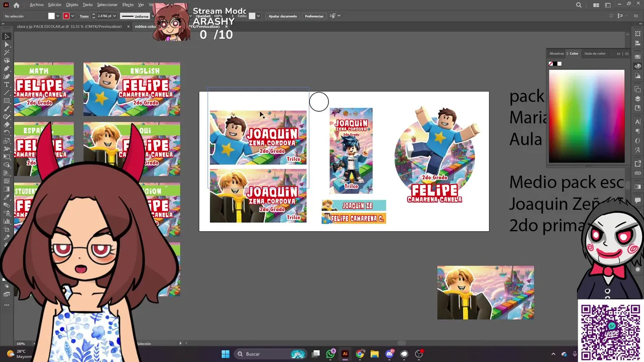Viewport: 644px width, 362px height.
Task: Pick a color from the color spectrum
Action: [587, 116]
